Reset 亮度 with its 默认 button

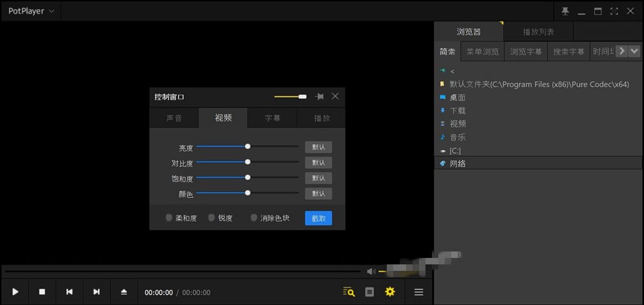click(x=318, y=147)
